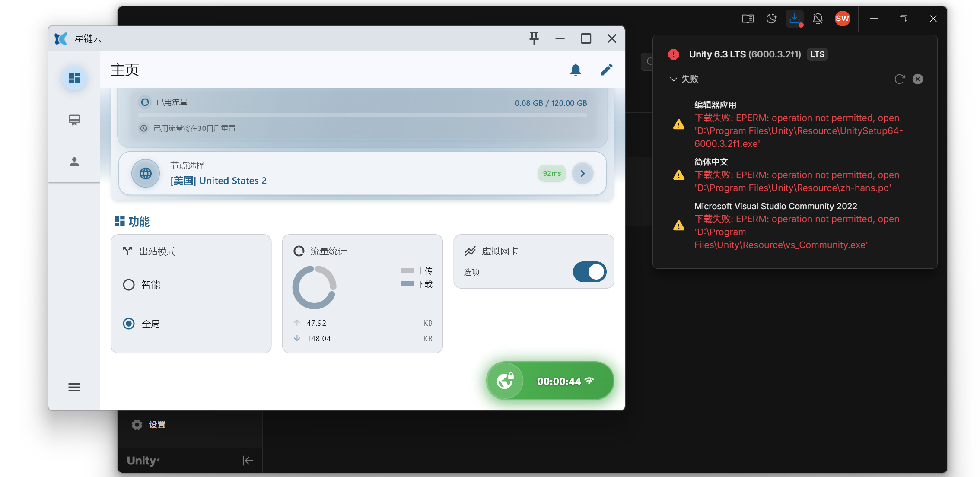Click the hamburger menu at the sidebar bottom
The width and height of the screenshot is (980, 477).
(x=74, y=387)
